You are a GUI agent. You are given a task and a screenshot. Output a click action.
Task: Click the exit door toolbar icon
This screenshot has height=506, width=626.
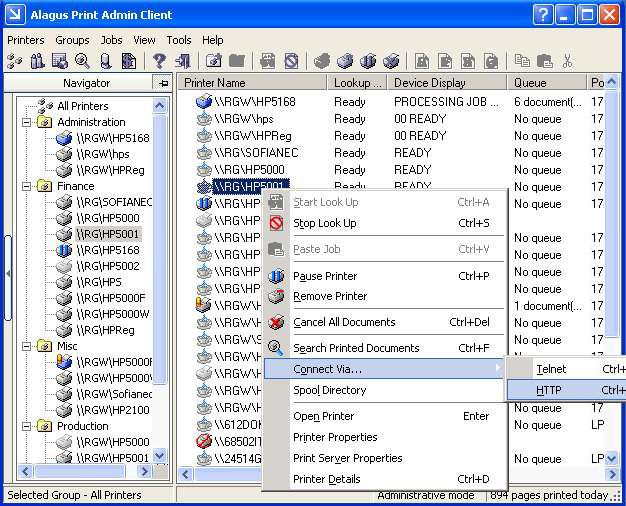click(182, 61)
